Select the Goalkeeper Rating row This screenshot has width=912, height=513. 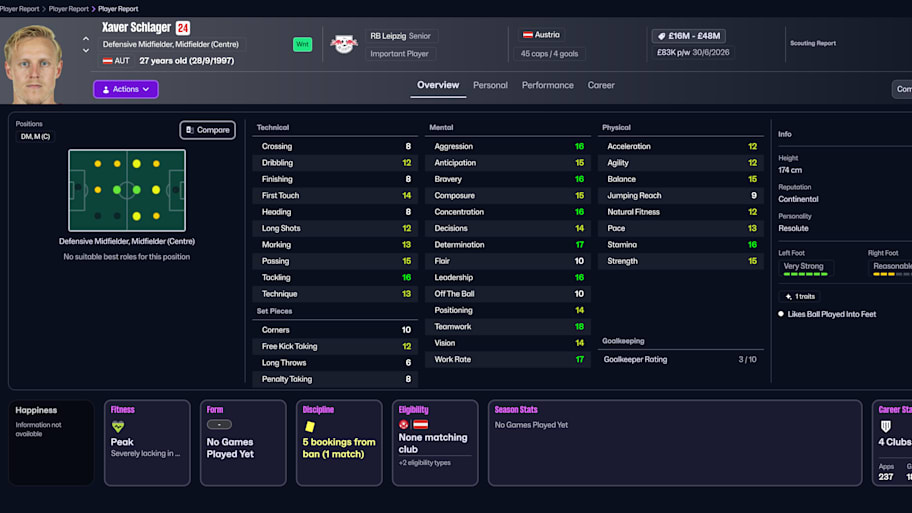[x=681, y=359]
